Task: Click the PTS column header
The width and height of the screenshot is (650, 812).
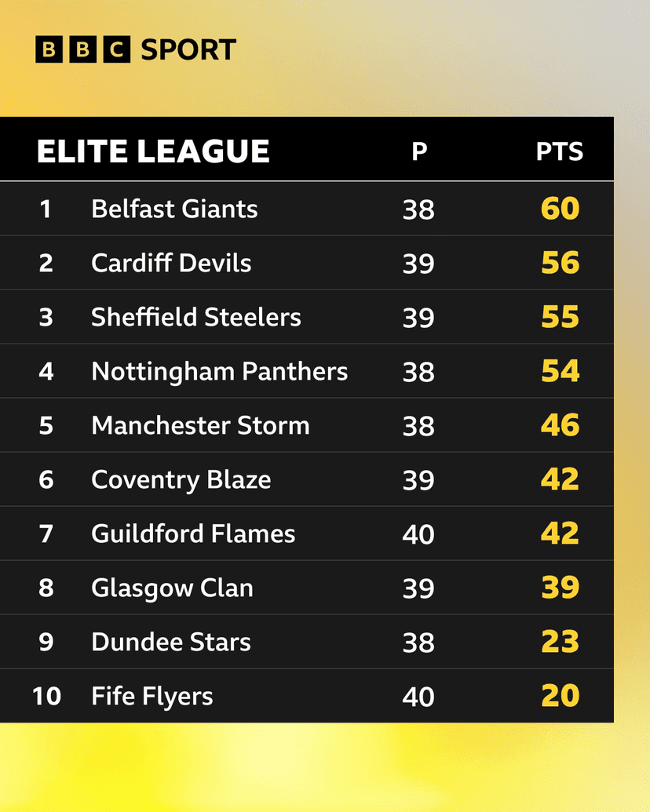Action: coord(560,151)
